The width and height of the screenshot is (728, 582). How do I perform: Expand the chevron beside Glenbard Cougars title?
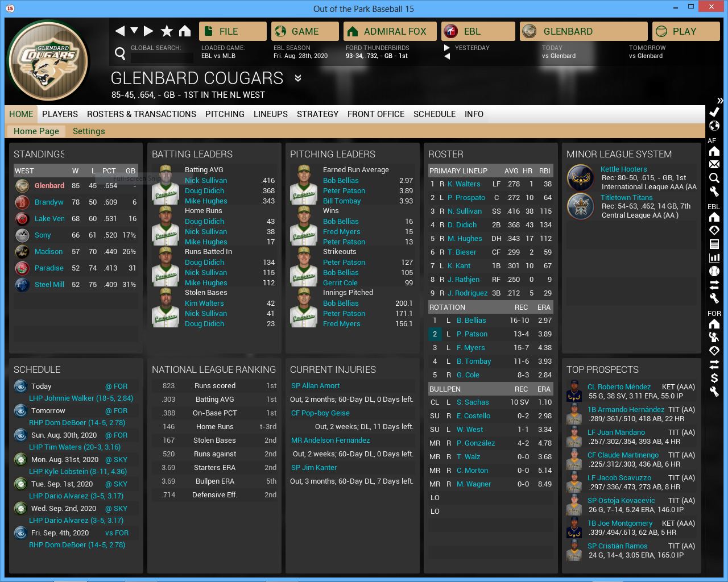coord(298,78)
